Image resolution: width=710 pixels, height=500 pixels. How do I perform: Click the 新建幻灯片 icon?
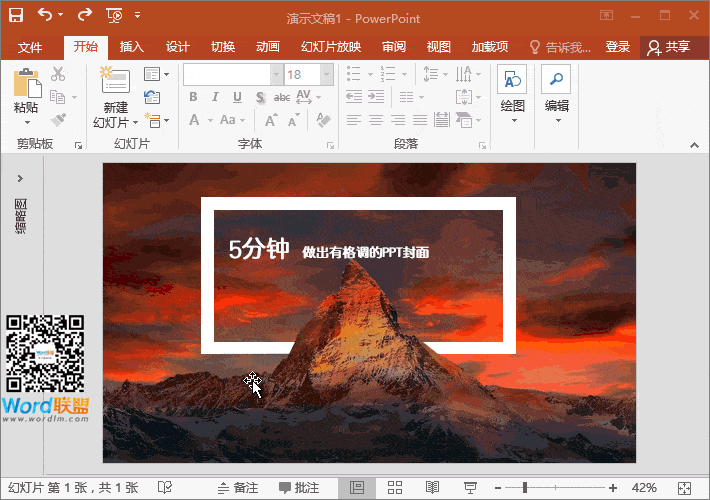[115, 81]
